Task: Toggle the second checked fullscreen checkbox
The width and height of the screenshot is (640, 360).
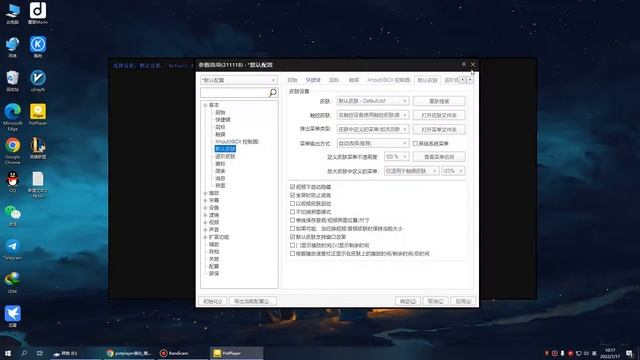Action: [292, 195]
